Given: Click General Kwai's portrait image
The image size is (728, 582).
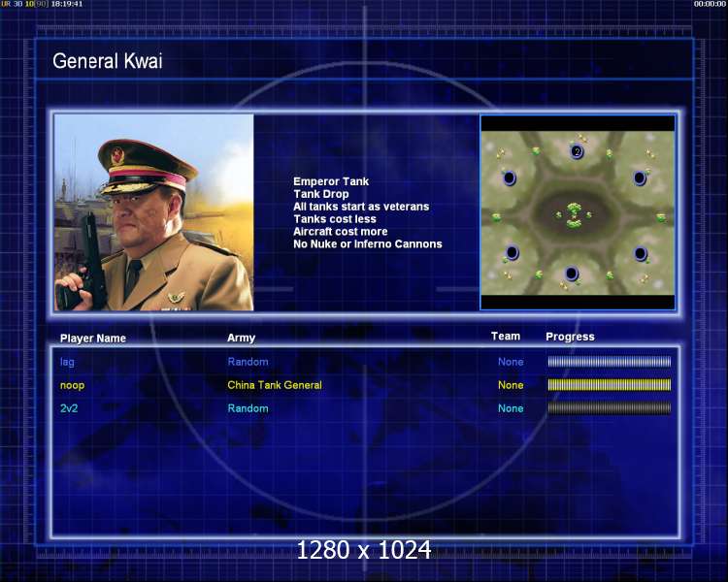Looking at the screenshot, I should (x=154, y=212).
